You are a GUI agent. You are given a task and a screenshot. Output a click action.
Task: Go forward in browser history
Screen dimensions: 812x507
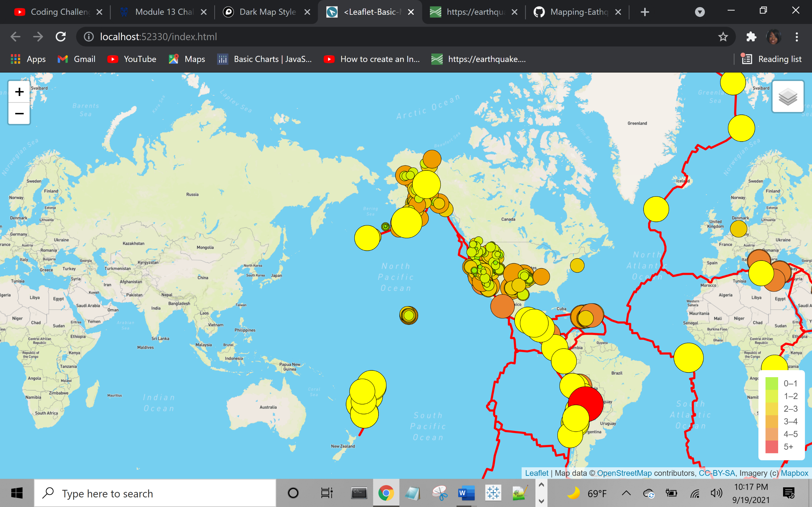(38, 37)
